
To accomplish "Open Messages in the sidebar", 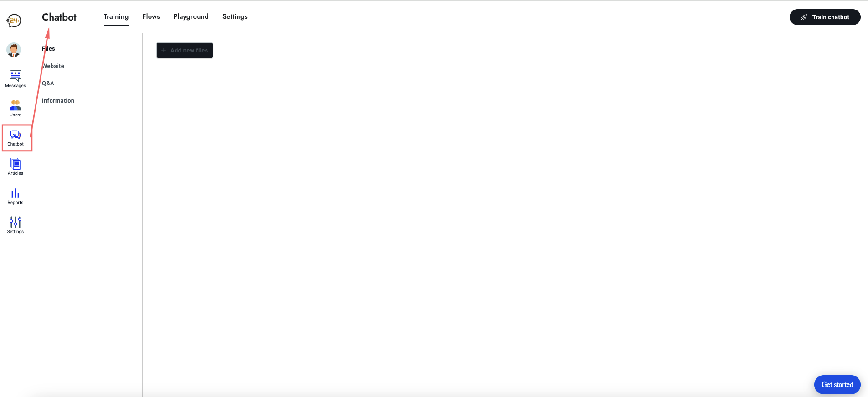I will tap(15, 79).
